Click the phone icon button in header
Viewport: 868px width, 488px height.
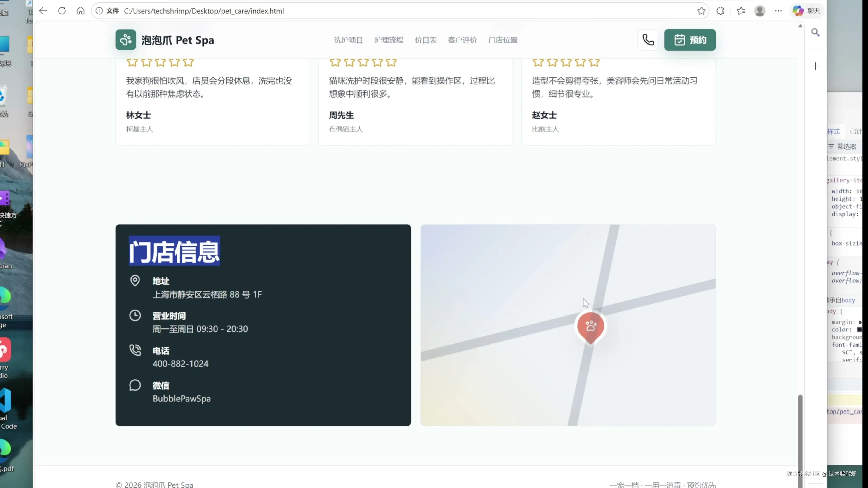(x=648, y=40)
